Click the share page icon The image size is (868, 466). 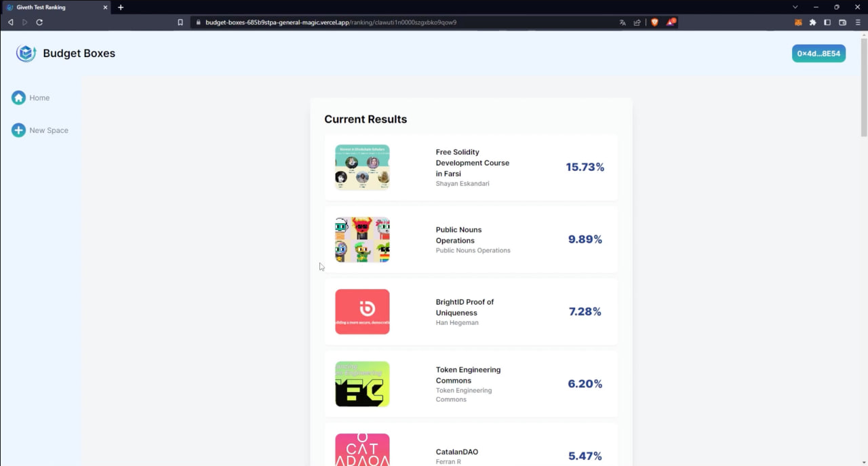tap(637, 22)
